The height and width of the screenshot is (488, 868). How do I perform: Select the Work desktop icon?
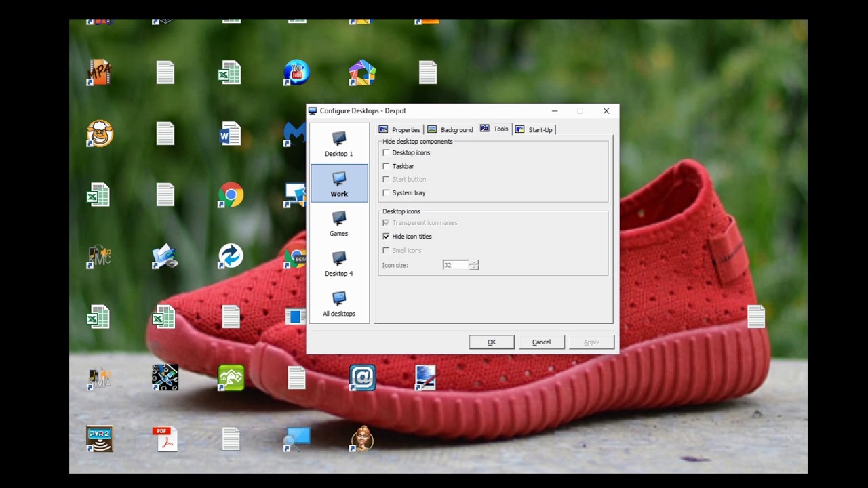339,183
